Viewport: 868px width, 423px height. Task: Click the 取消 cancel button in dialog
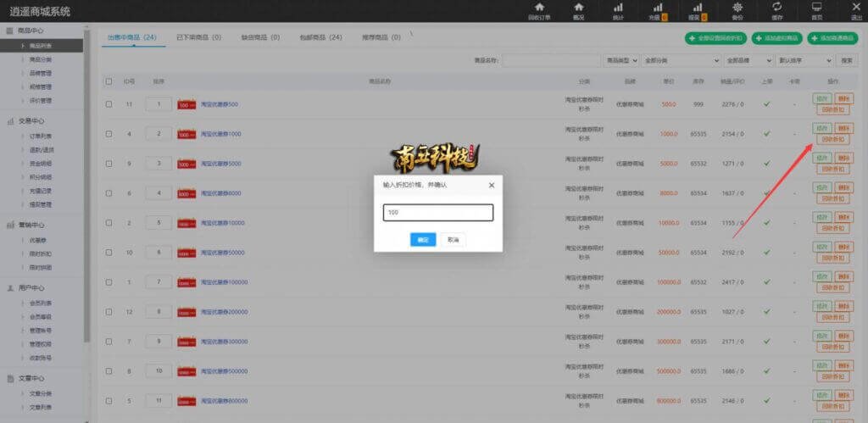(453, 240)
